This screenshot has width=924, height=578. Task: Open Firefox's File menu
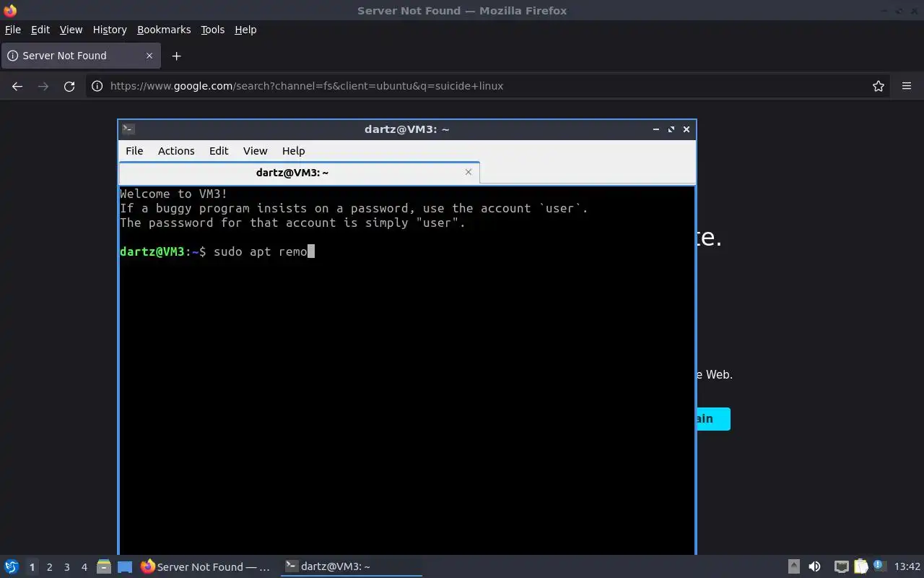coord(13,30)
